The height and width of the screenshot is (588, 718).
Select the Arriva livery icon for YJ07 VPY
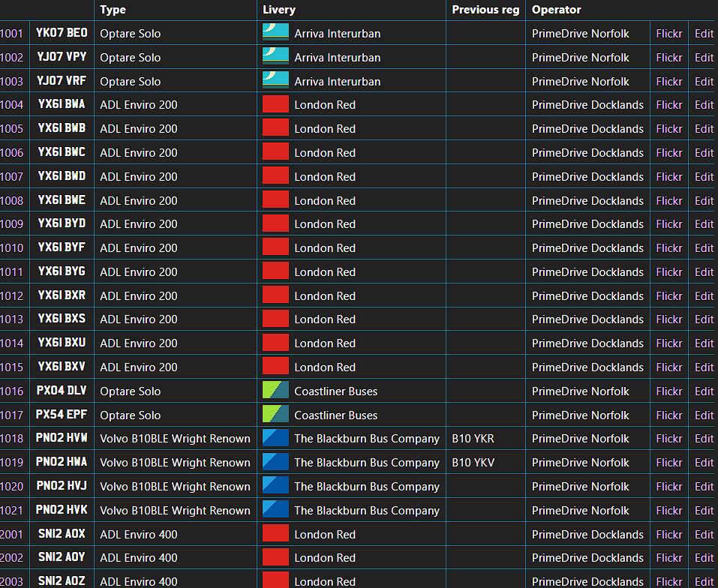(275, 57)
